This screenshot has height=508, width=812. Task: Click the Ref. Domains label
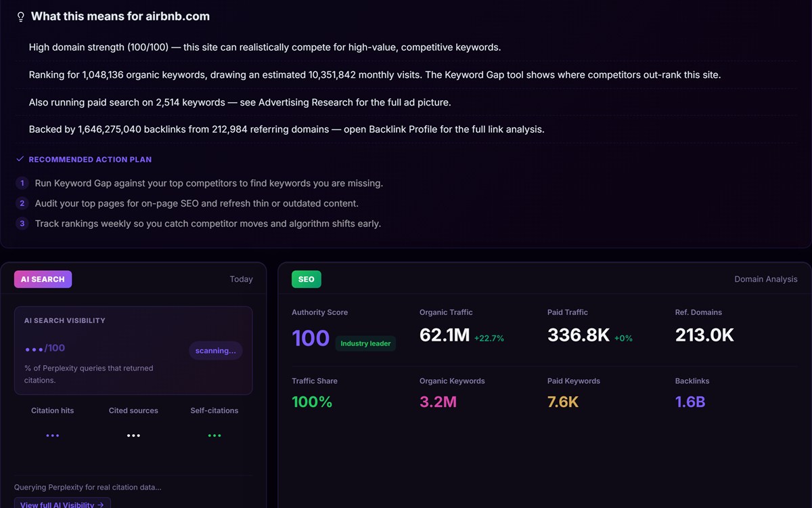click(698, 312)
